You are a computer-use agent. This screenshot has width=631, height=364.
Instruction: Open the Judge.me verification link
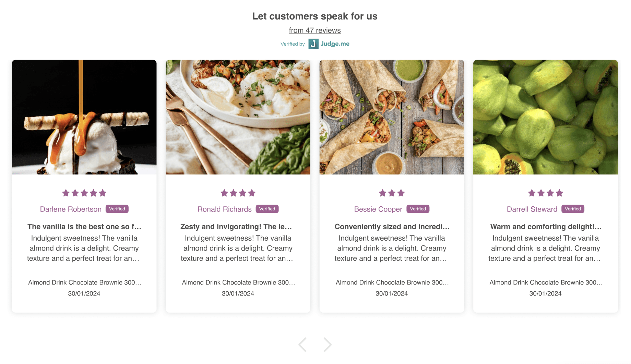pyautogui.click(x=335, y=44)
